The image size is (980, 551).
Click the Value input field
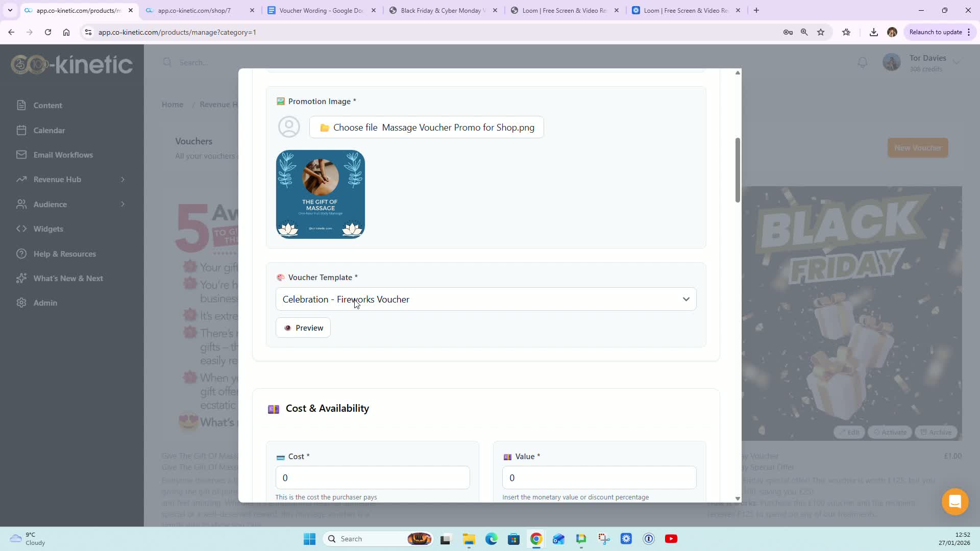[x=599, y=478]
